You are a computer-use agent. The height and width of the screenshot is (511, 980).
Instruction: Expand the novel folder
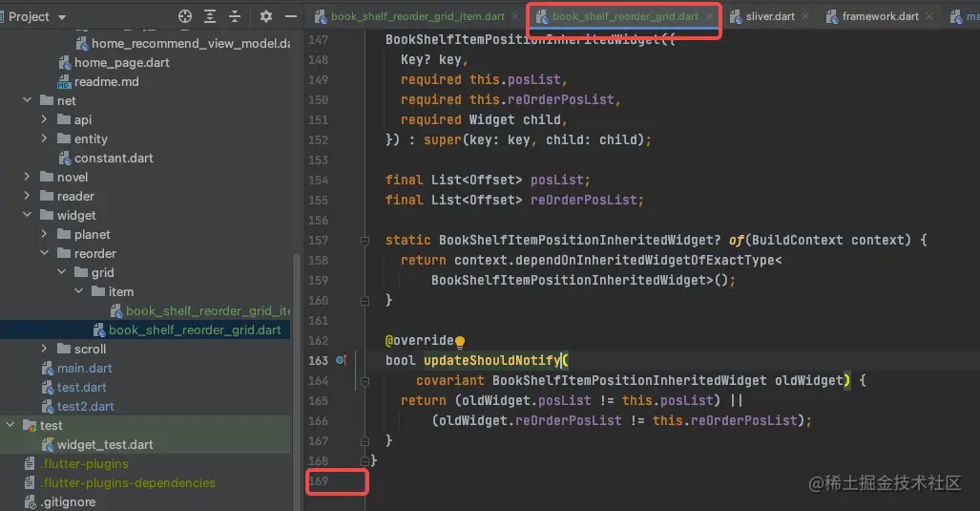tap(27, 177)
